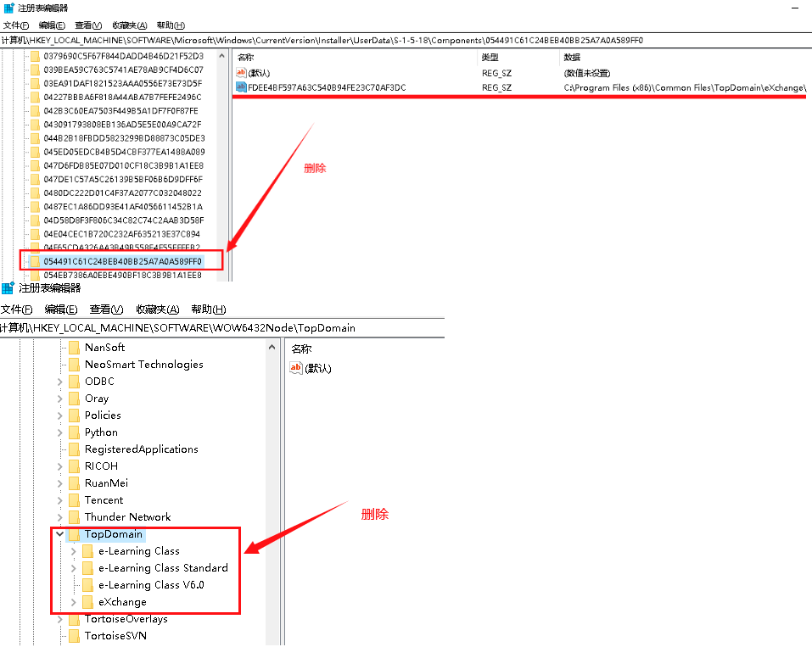
Task: Expand the TortoiseOverlays key
Action: click(x=59, y=620)
